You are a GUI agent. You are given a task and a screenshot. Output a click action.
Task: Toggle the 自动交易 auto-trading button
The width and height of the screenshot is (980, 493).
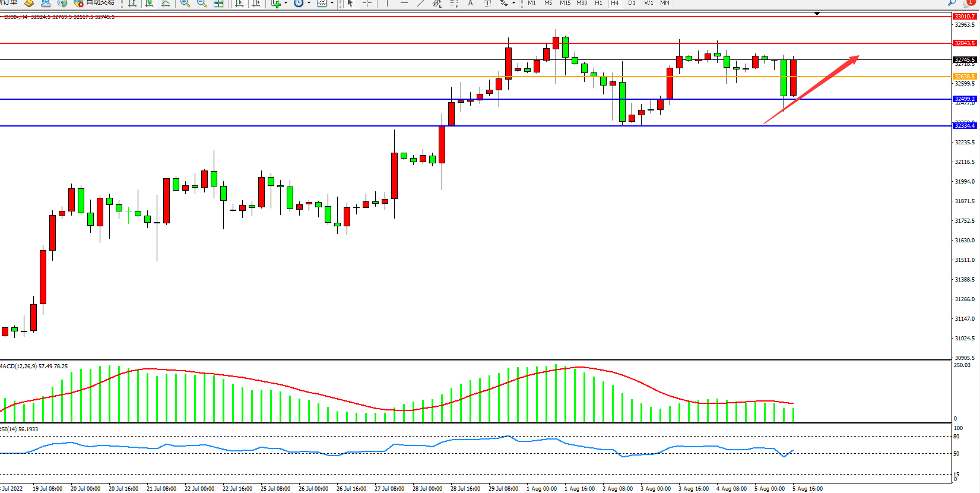point(94,2)
